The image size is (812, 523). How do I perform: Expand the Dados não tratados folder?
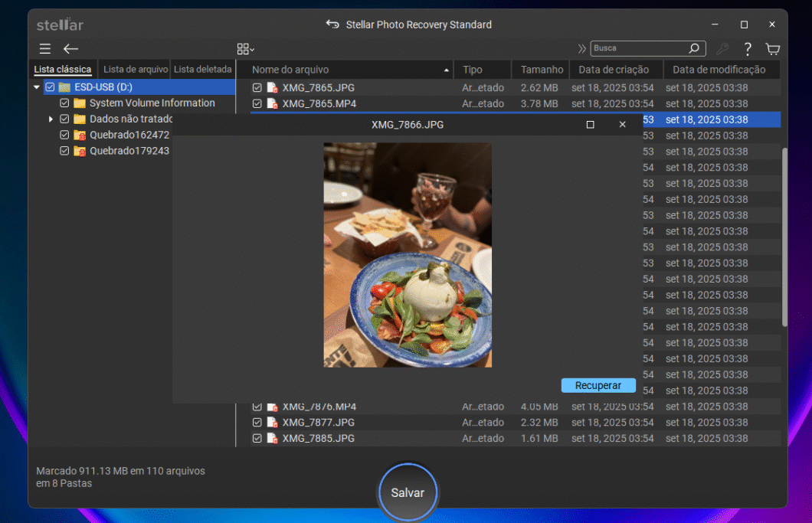(x=52, y=119)
